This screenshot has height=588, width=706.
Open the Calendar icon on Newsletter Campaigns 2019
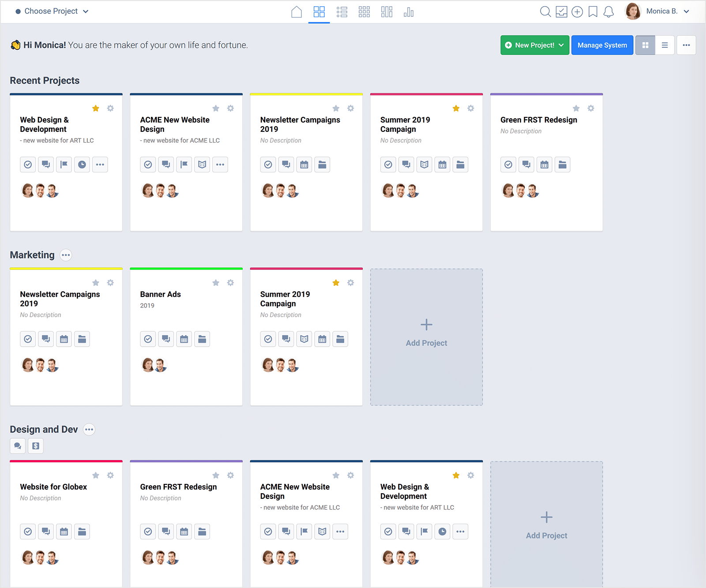(304, 164)
